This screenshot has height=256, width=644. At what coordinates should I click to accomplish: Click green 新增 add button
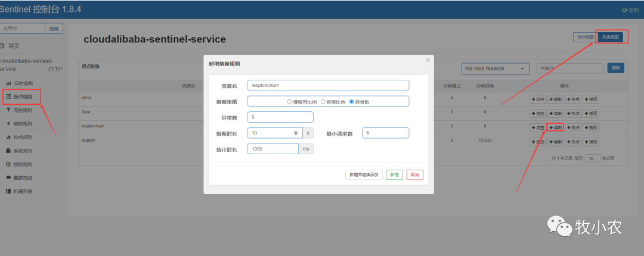tap(394, 175)
